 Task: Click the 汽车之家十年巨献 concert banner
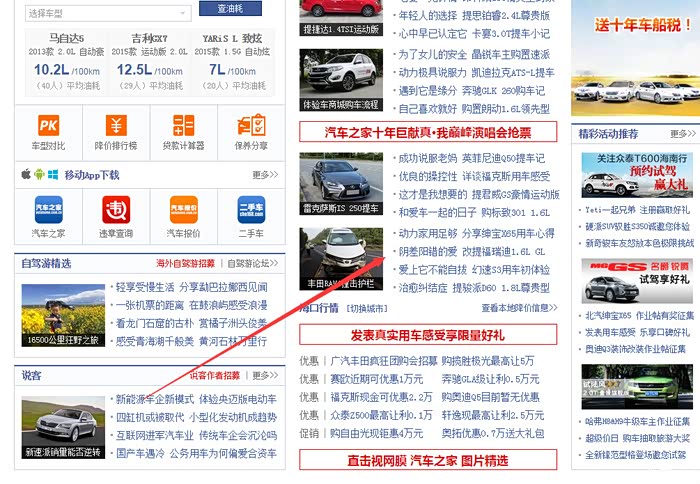click(428, 132)
